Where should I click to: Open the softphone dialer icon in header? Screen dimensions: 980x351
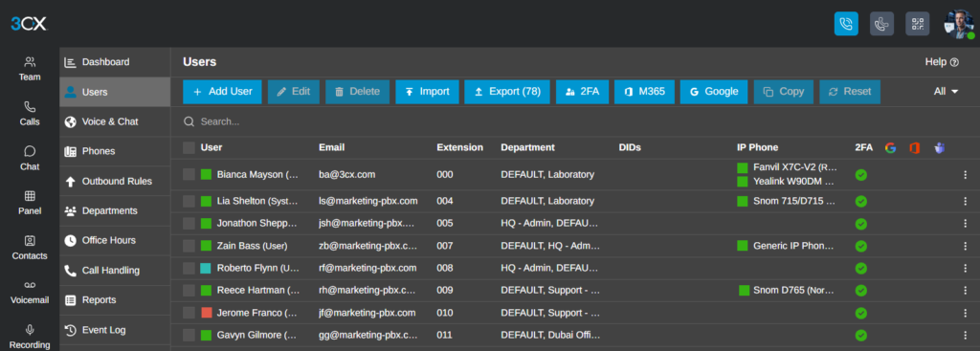[846, 24]
